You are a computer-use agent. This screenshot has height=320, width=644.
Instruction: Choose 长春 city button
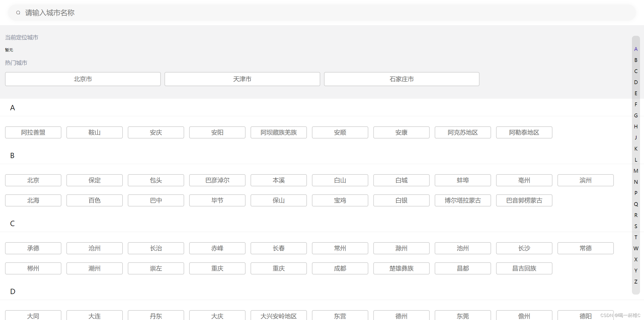coord(279,248)
